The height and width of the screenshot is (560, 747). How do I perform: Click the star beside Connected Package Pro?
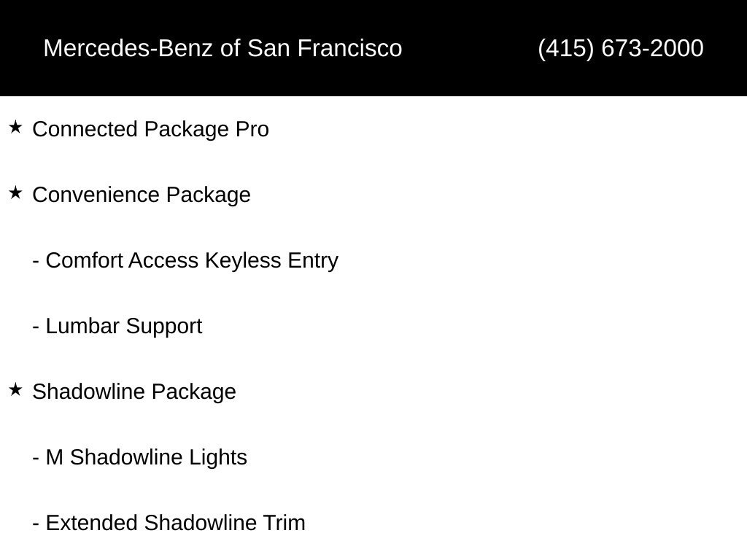pyautogui.click(x=15, y=127)
